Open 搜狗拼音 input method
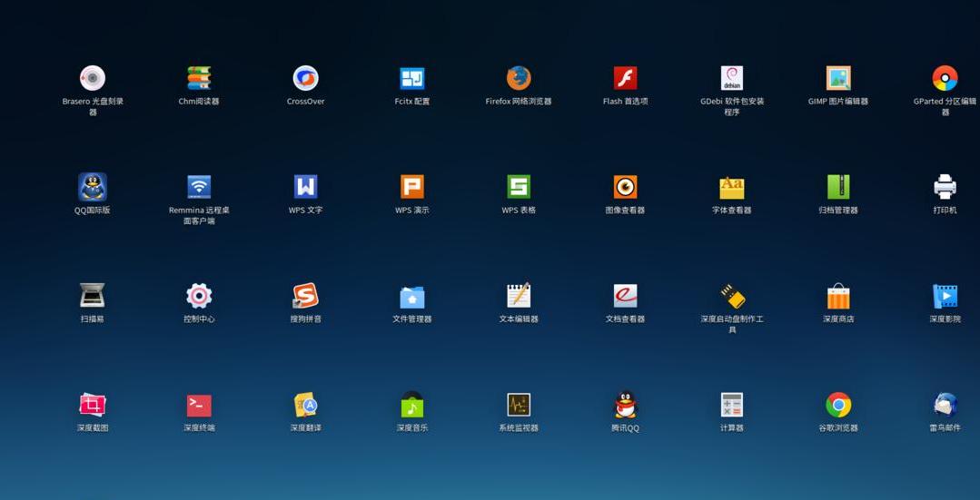The height and width of the screenshot is (500, 980). point(305,295)
